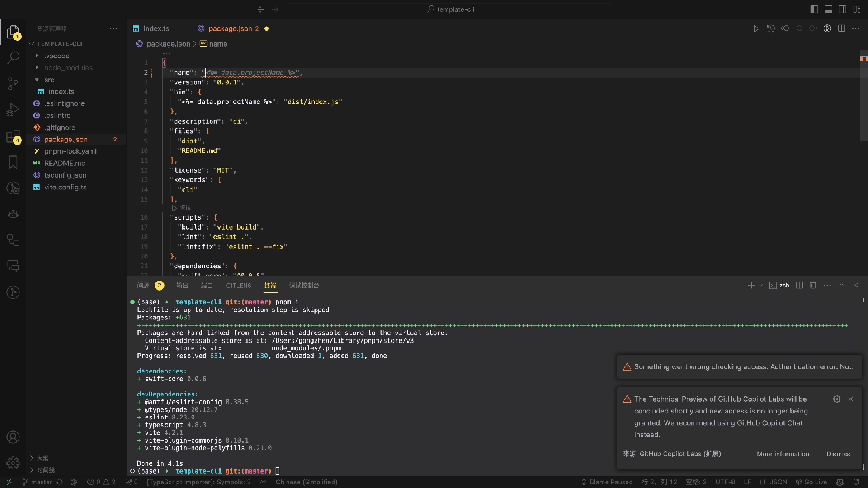The image size is (868, 488).
Task: Open the Bookmarks view icon
Action: pos(13,162)
